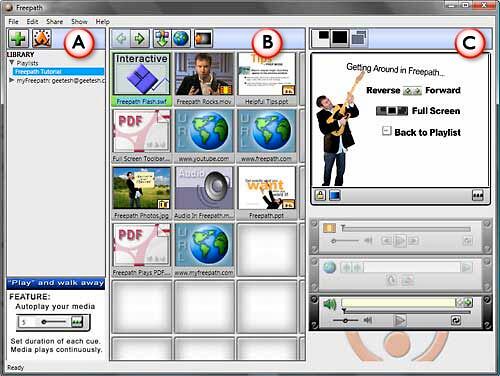Screen dimensions: 500x376
Task: Select the full black screen layout icon
Action: coord(340,38)
